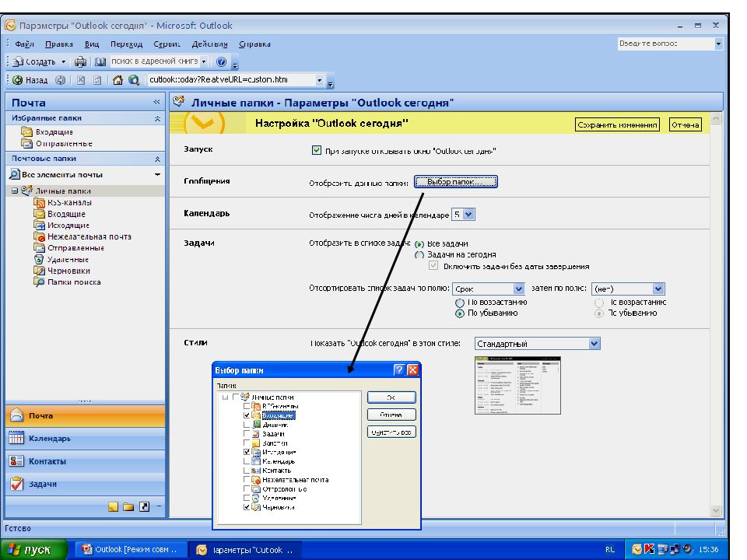Click the Folder List icon in navigation pane bottom
747x560 pixels.
128,506
